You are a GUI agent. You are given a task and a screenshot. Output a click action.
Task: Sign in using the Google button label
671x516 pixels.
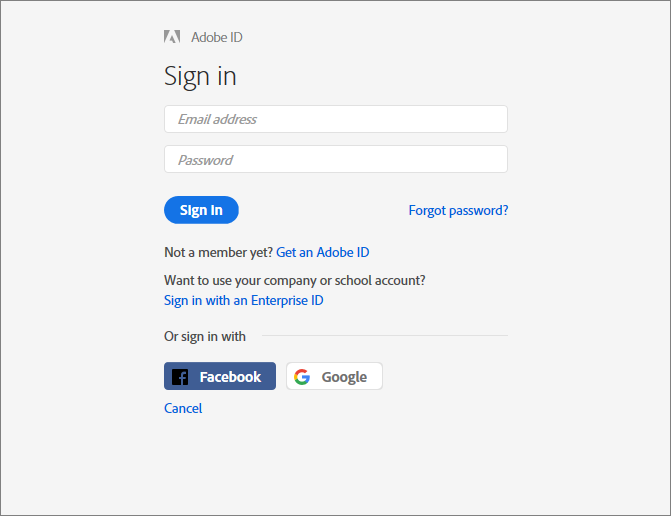(x=344, y=377)
